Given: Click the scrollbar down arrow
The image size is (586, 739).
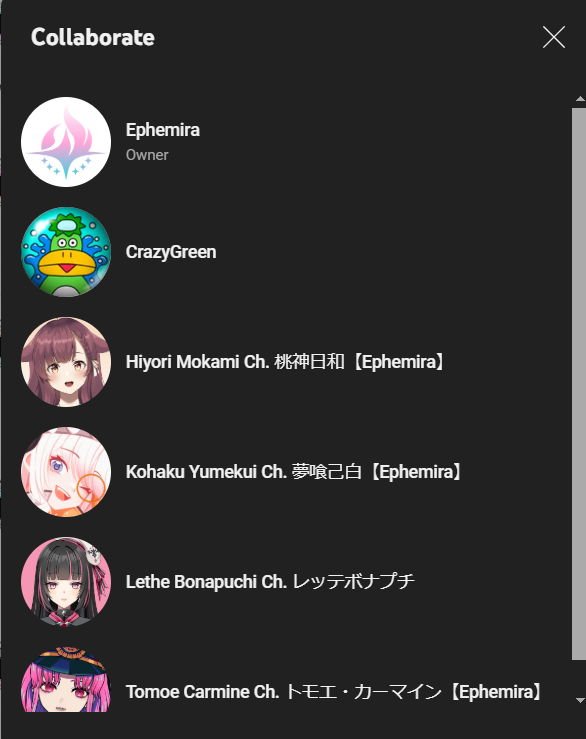Looking at the screenshot, I should click(x=580, y=700).
